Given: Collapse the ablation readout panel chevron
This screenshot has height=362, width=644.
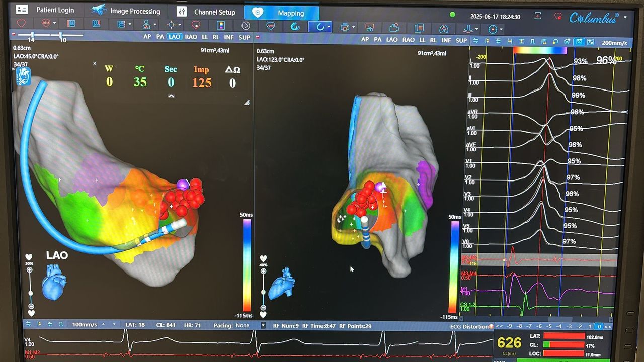Looking at the screenshot, I should pyautogui.click(x=171, y=96).
